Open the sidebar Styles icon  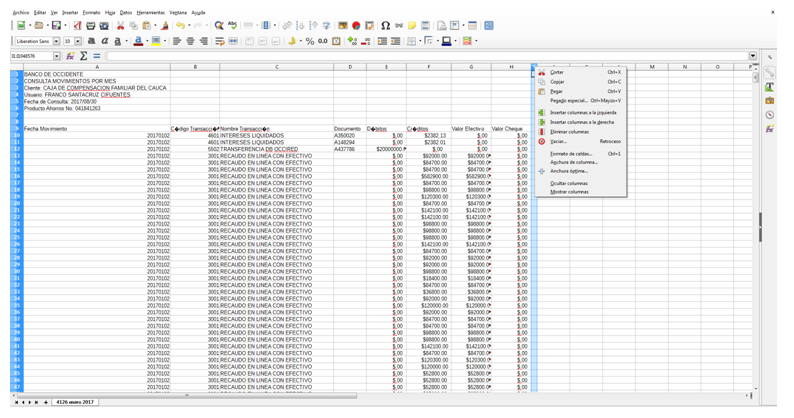(769, 87)
